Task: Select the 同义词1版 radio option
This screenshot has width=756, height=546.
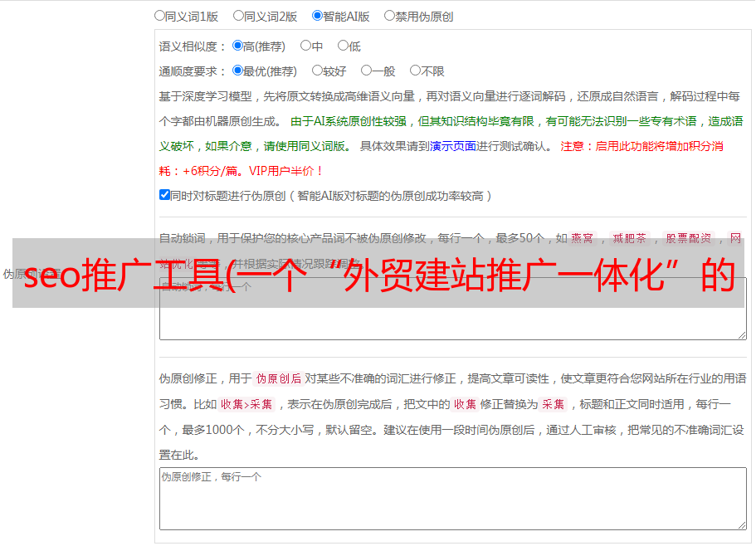Action: [159, 16]
